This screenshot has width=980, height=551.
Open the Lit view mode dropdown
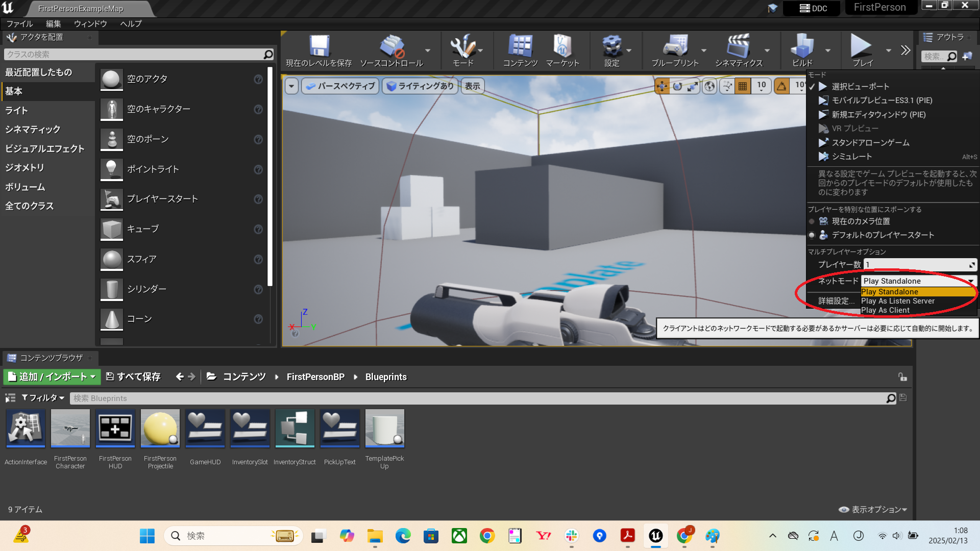point(420,86)
